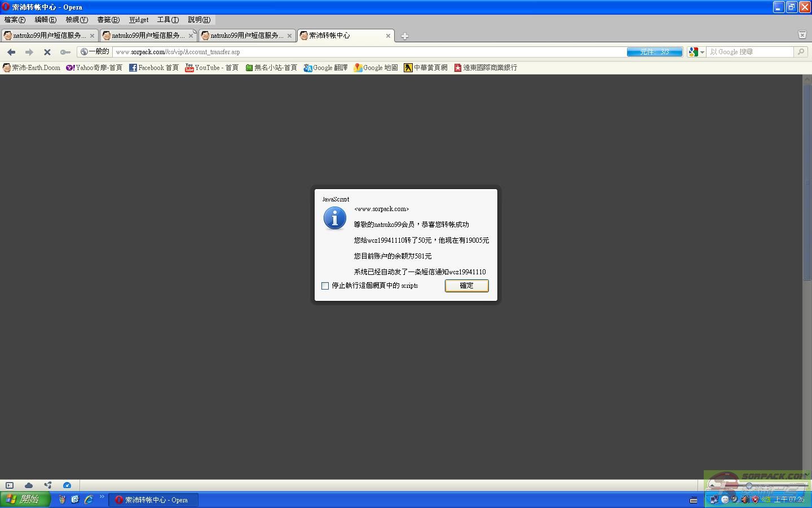Expand the quick launch overflow chevron
Image resolution: width=812 pixels, height=508 pixels.
pyautogui.click(x=102, y=497)
